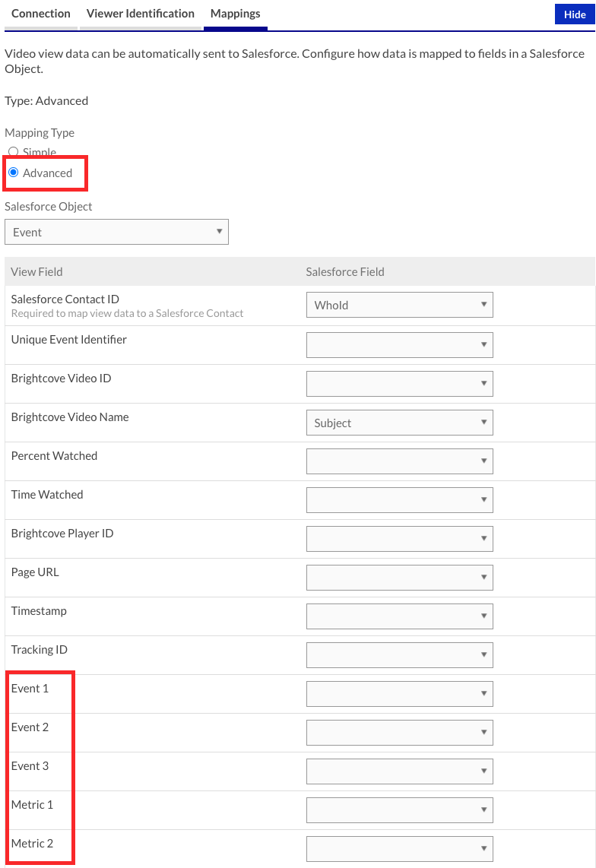
Task: Open the Brightcove Player ID dropdown
Action: click(x=399, y=538)
